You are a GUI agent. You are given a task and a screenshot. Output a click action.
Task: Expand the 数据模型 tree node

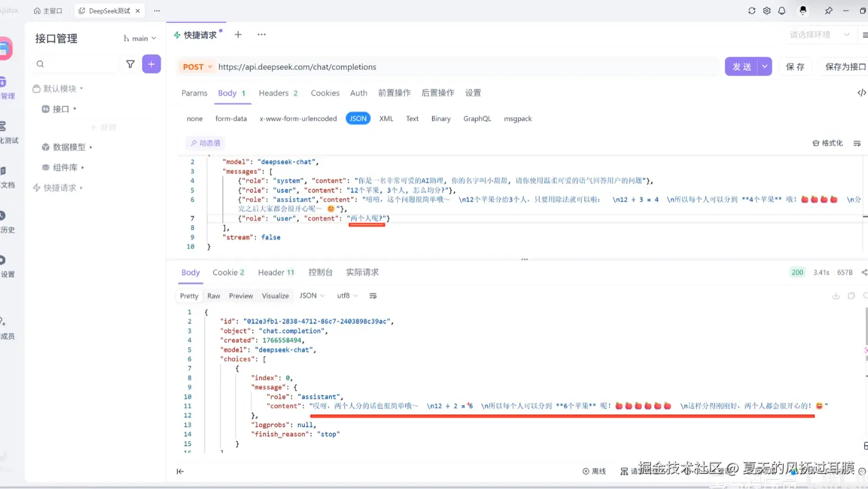[x=67, y=147]
